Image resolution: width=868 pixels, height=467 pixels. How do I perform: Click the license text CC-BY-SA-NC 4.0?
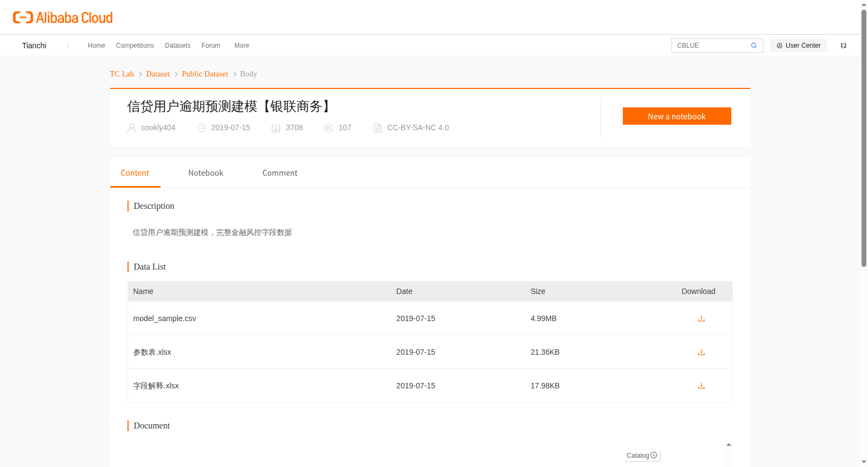[x=418, y=128]
